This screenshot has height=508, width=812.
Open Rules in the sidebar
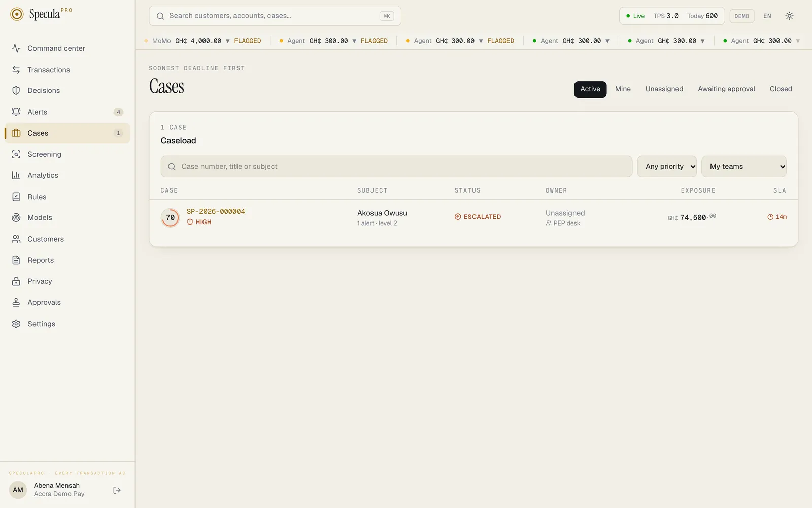pos(67,197)
